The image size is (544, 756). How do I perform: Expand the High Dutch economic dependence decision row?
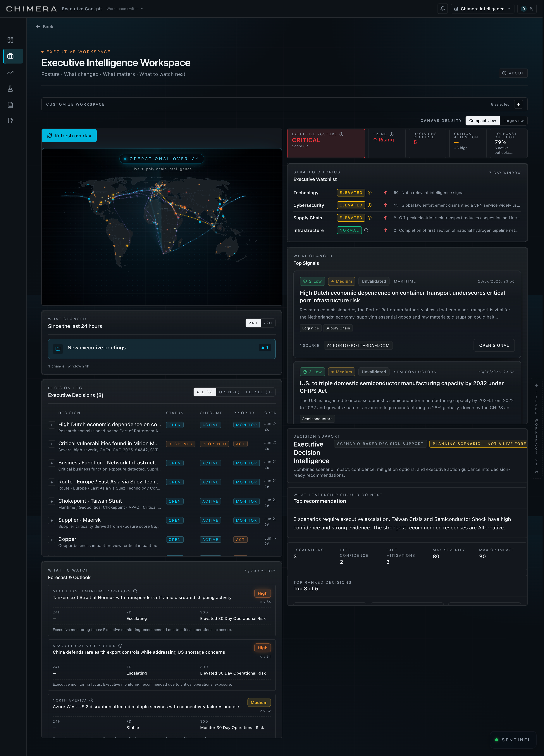(52, 425)
